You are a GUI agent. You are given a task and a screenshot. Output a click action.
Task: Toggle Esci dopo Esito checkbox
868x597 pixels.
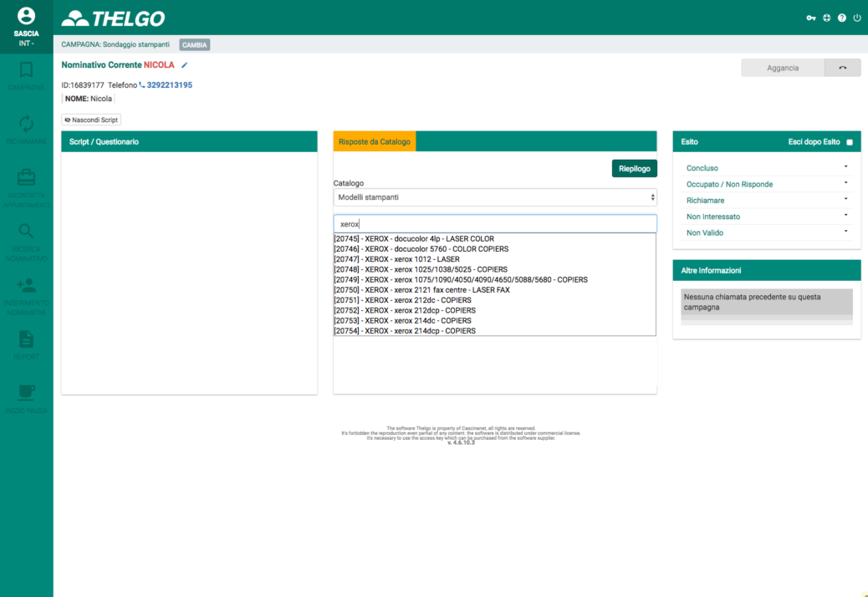coord(850,142)
